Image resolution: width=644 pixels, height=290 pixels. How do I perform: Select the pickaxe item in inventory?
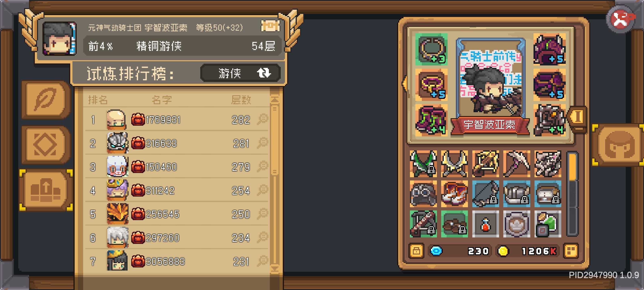pos(516,164)
